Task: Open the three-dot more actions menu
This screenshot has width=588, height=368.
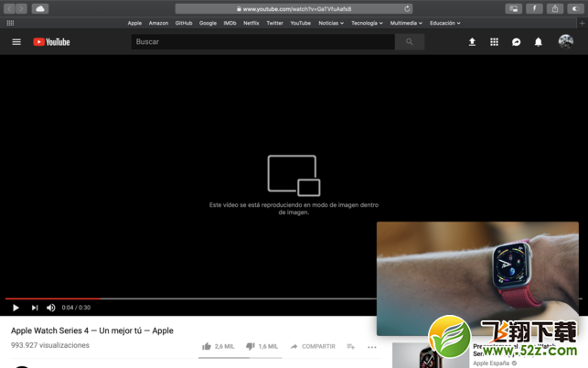Action: point(372,347)
